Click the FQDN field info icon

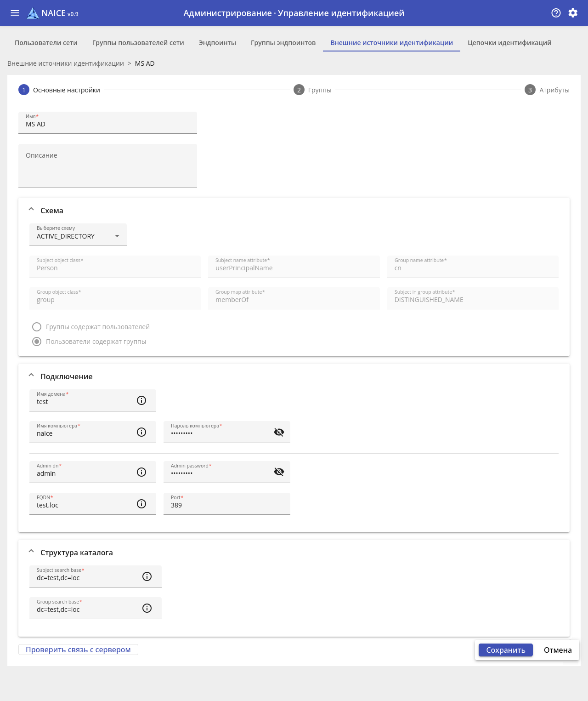point(141,504)
